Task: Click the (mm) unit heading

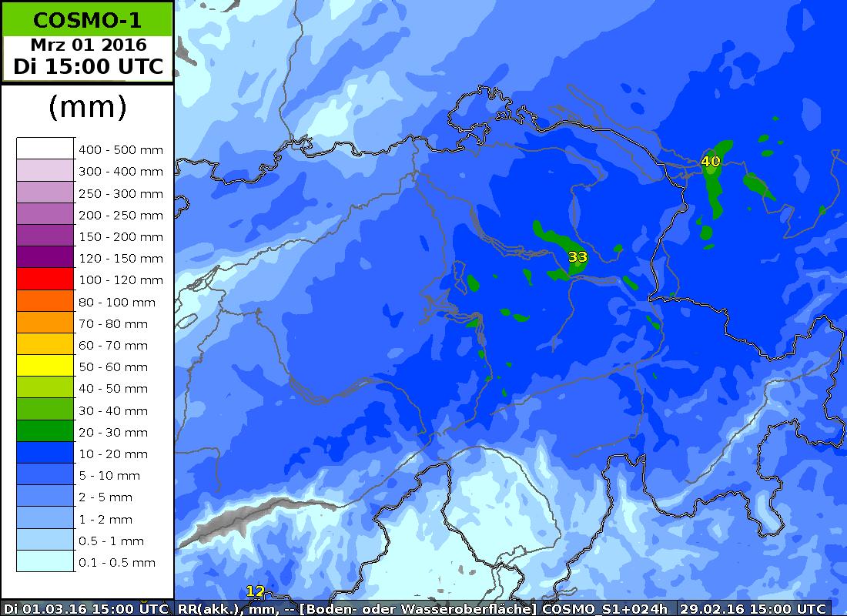Action: (x=88, y=106)
